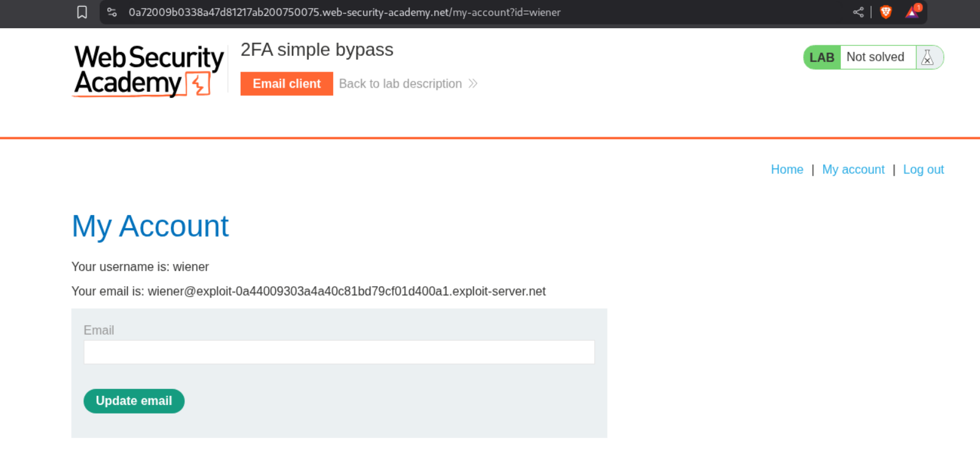Open site settings icon beside the URL
Viewport: 980px width, 454px height.
coord(111,12)
